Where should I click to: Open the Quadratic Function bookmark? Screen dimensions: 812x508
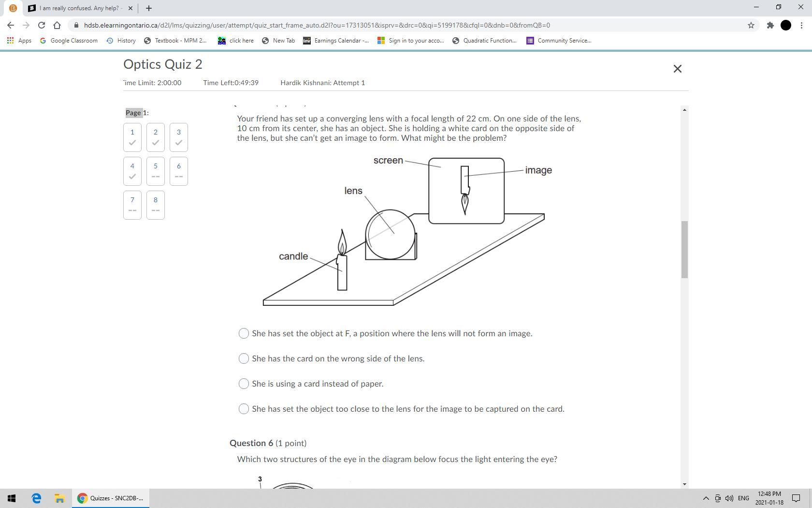point(485,41)
